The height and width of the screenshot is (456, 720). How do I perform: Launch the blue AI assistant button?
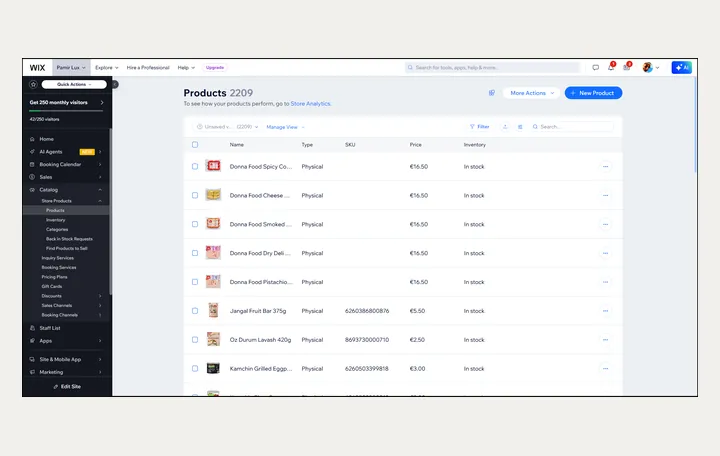click(x=681, y=68)
